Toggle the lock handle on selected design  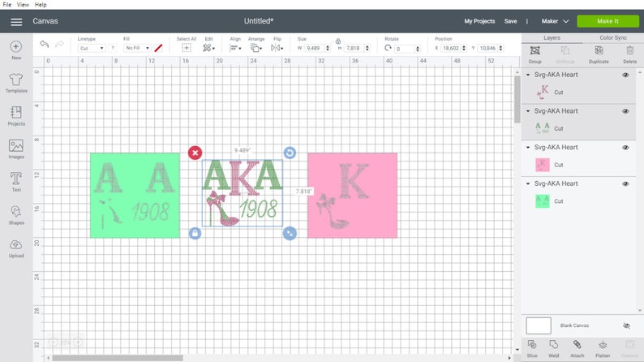pos(195,234)
